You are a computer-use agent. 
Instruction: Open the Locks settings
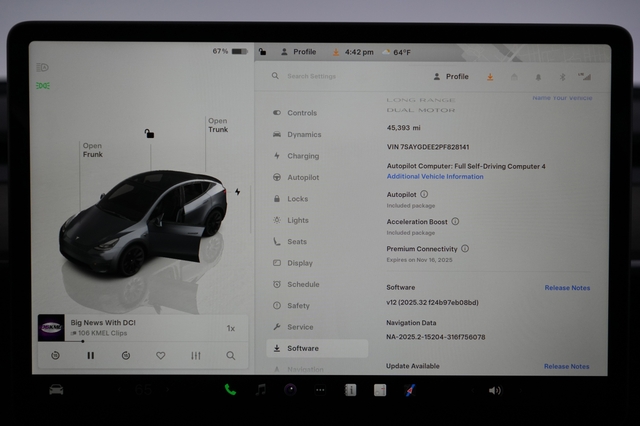click(290, 199)
